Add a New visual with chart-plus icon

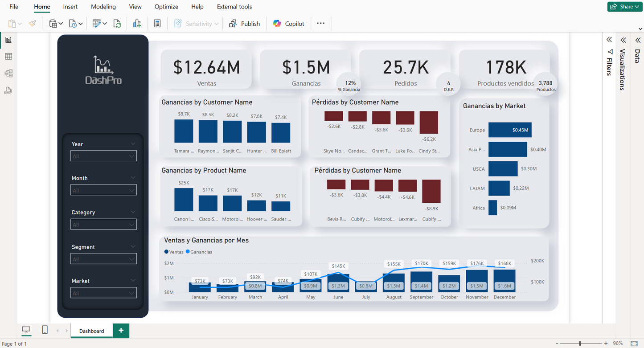[x=137, y=24]
